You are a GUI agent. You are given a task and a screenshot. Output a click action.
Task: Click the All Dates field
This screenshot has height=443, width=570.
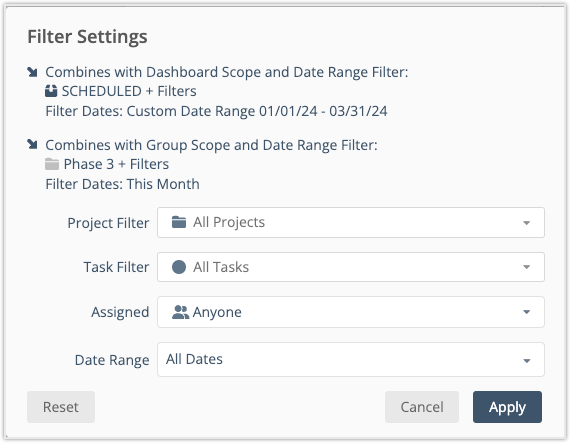click(x=351, y=359)
